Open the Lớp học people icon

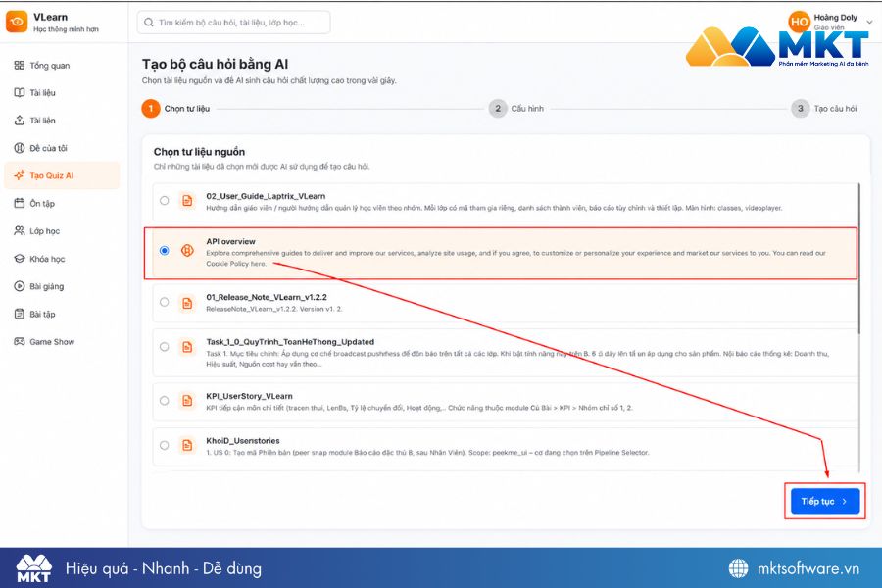20,230
